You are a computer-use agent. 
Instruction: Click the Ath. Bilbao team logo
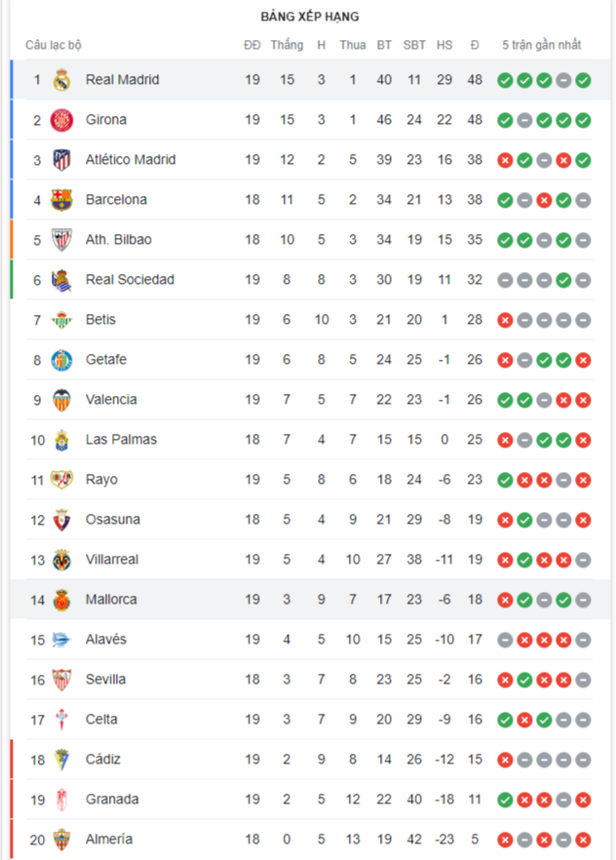tap(63, 239)
